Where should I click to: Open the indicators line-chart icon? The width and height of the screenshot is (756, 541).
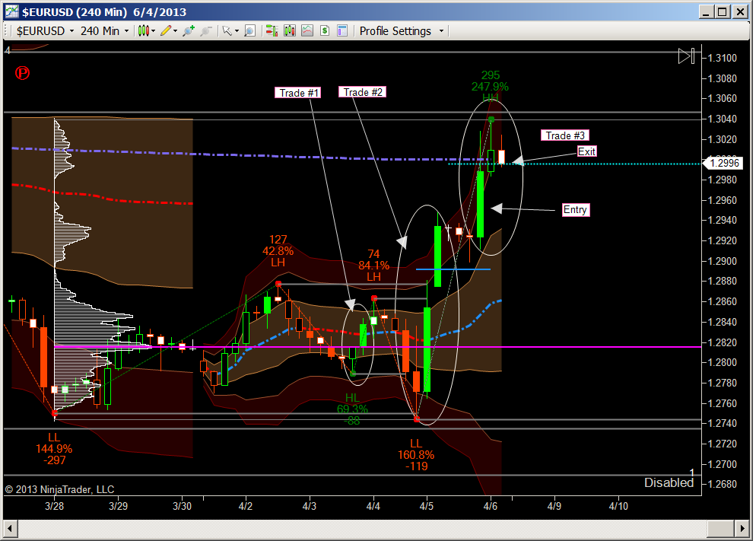(307, 31)
